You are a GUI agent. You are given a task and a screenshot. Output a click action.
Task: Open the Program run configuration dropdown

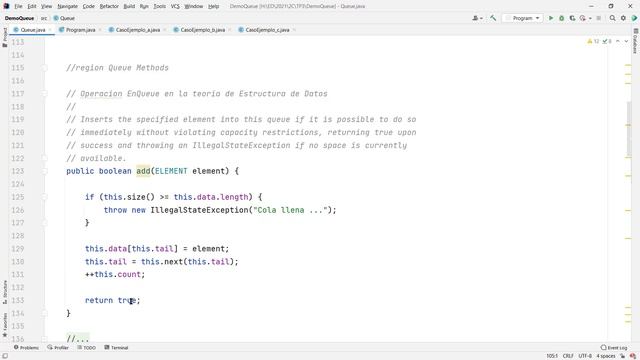[522, 18]
